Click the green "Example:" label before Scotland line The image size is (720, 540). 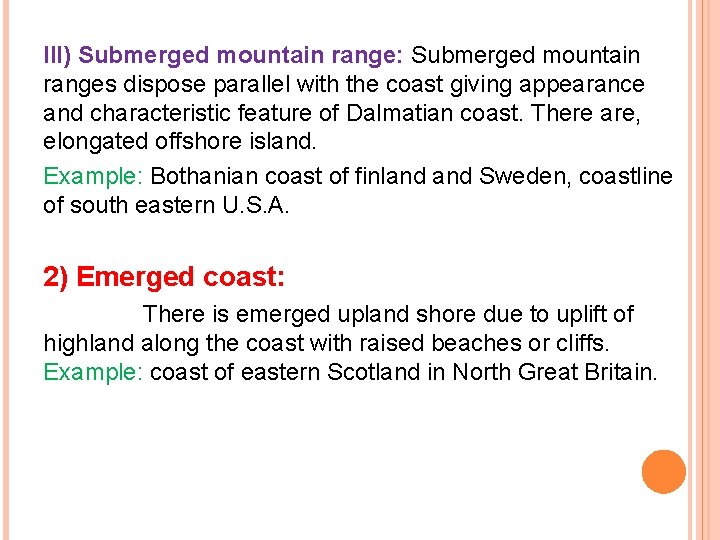94,373
